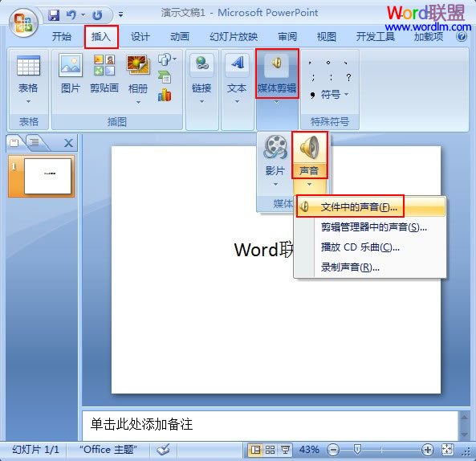
Task: Open the 链接 links group
Action: click(x=201, y=79)
